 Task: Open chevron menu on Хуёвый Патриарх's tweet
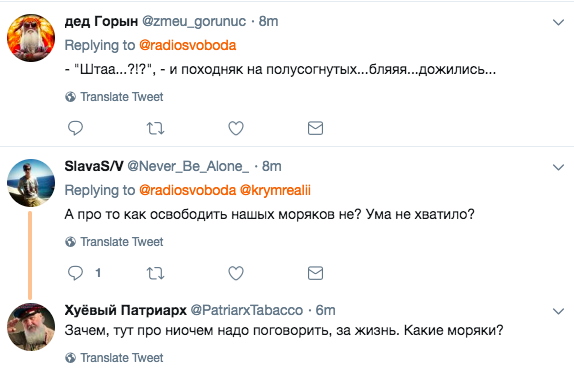[558, 311]
